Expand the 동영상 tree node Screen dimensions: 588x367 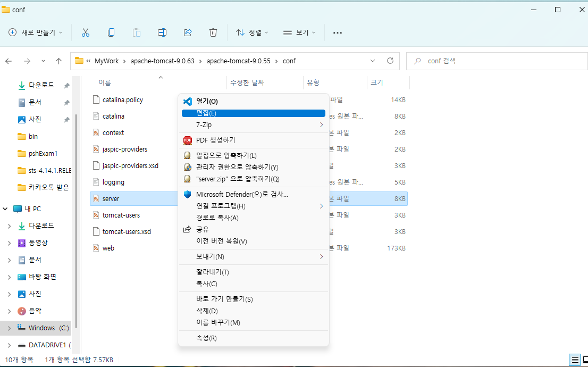click(x=10, y=243)
